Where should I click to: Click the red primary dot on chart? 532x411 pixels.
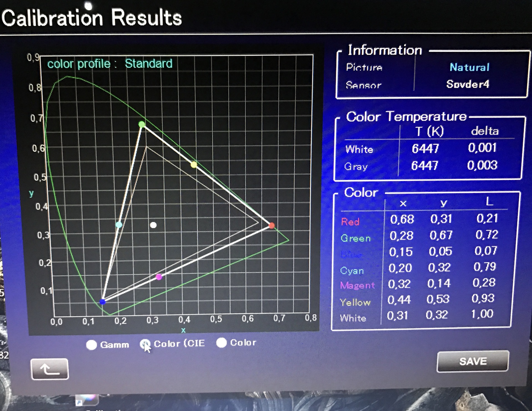point(272,226)
